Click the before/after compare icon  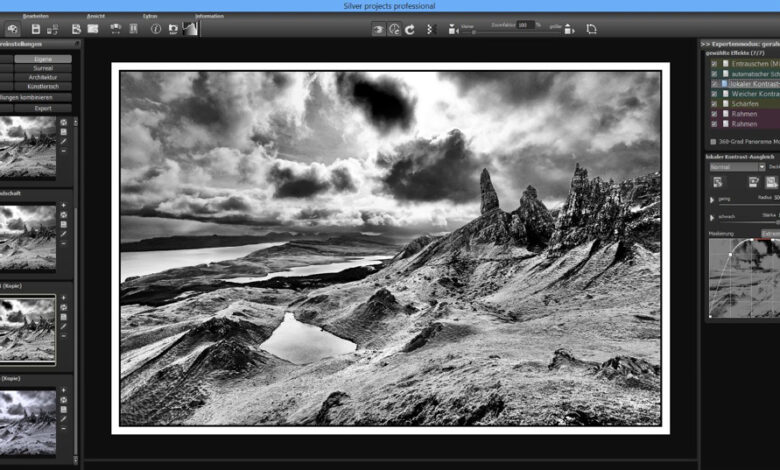(x=431, y=29)
